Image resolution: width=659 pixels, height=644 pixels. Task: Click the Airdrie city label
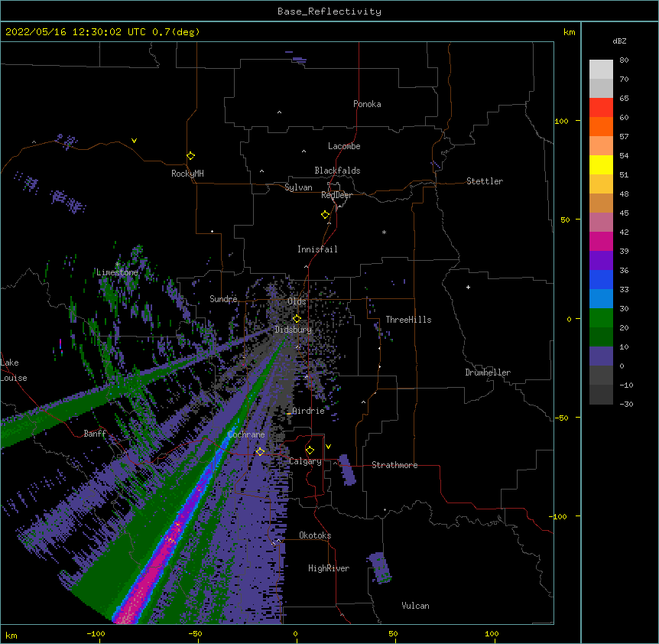point(309,411)
